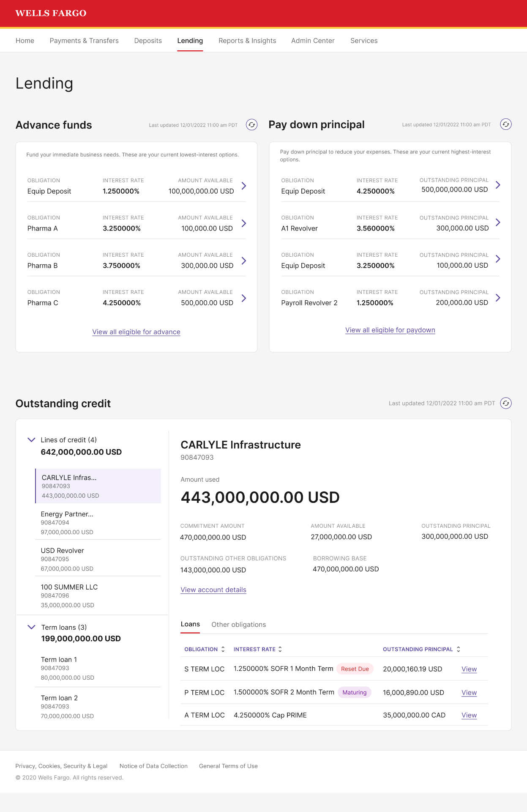527x812 pixels.
Task: Click View all eligible for paydown
Action: point(390,330)
